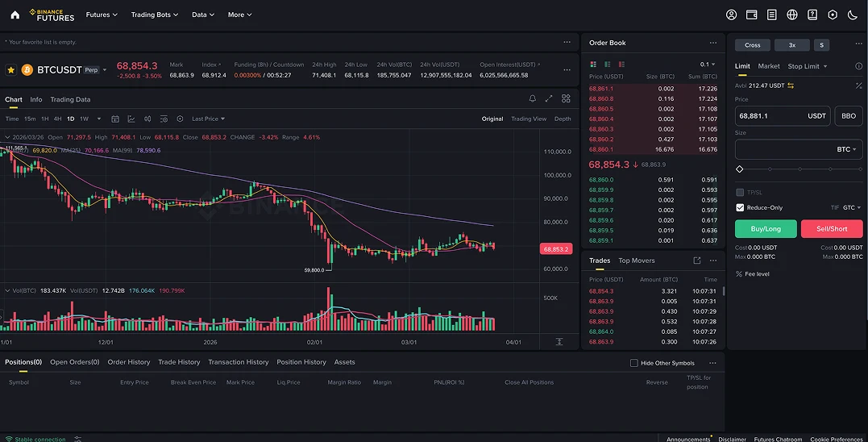Viewport: 868px width, 442px height.
Task: Switch to Depth chart mode
Action: 563,119
